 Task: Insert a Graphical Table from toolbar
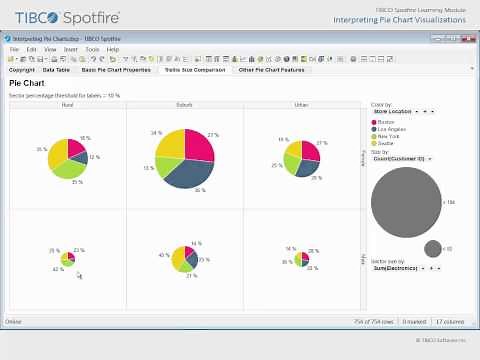(x=226, y=59)
